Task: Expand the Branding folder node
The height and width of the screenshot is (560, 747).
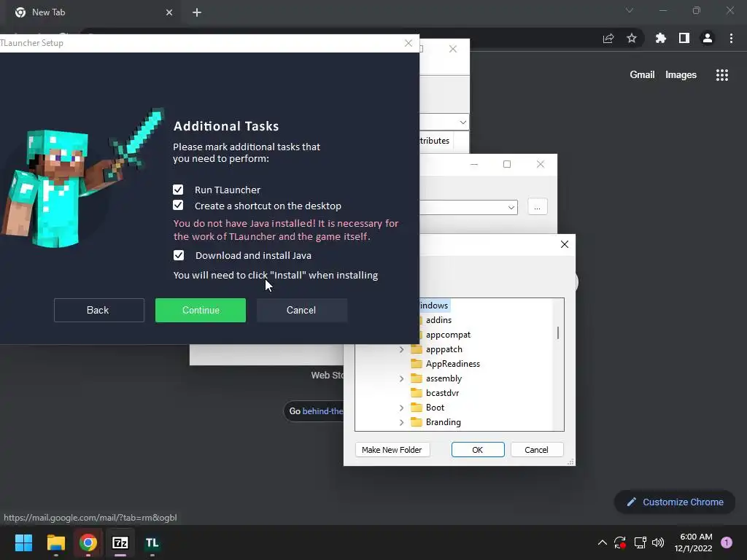Action: [401, 422]
